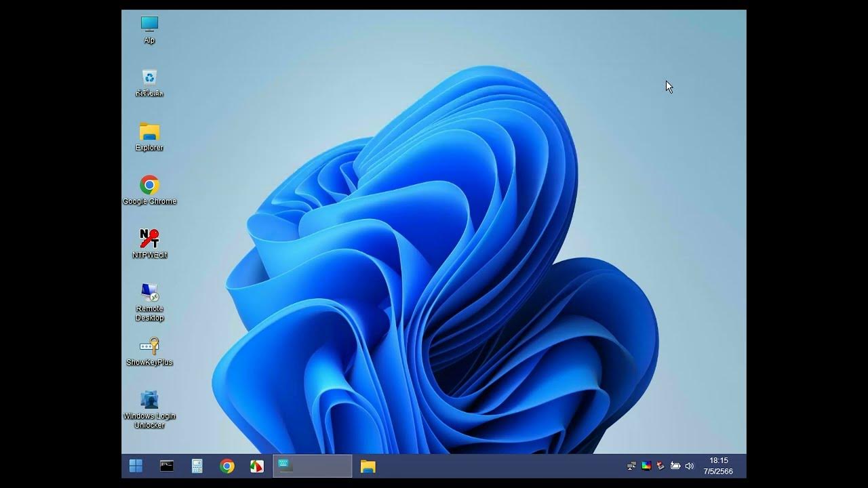
Task: Select the "Google Chrome" desktop label
Action: click(x=149, y=201)
